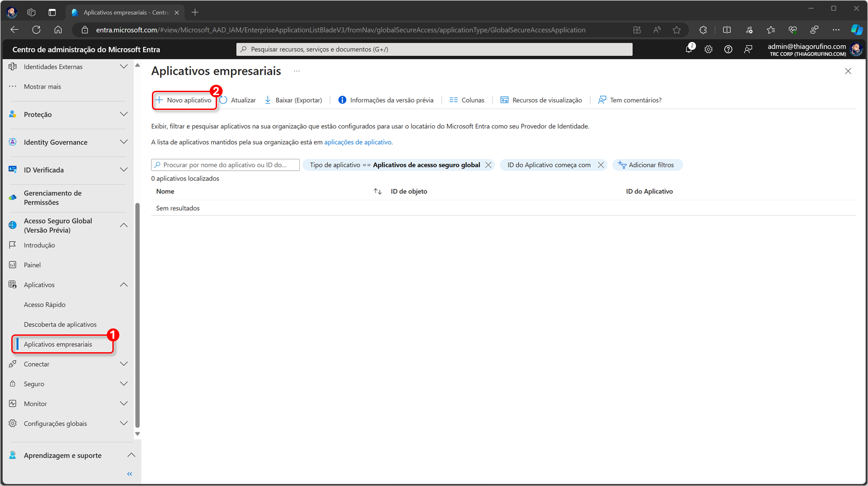Click the browser home icon
868x486 pixels.
(x=58, y=30)
